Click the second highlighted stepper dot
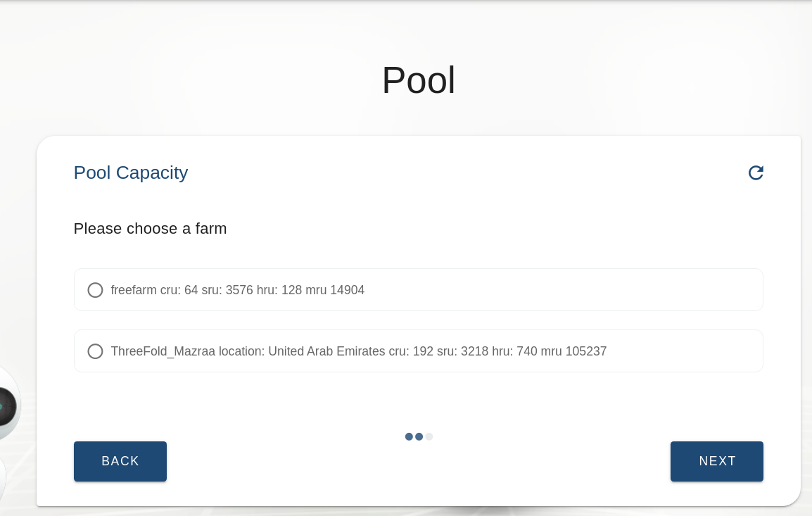 pos(419,436)
